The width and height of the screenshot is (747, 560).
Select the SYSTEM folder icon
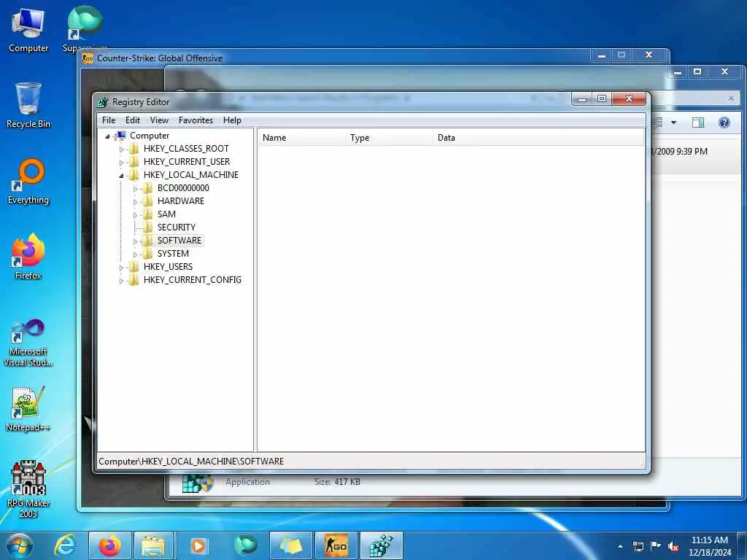pyautogui.click(x=148, y=253)
